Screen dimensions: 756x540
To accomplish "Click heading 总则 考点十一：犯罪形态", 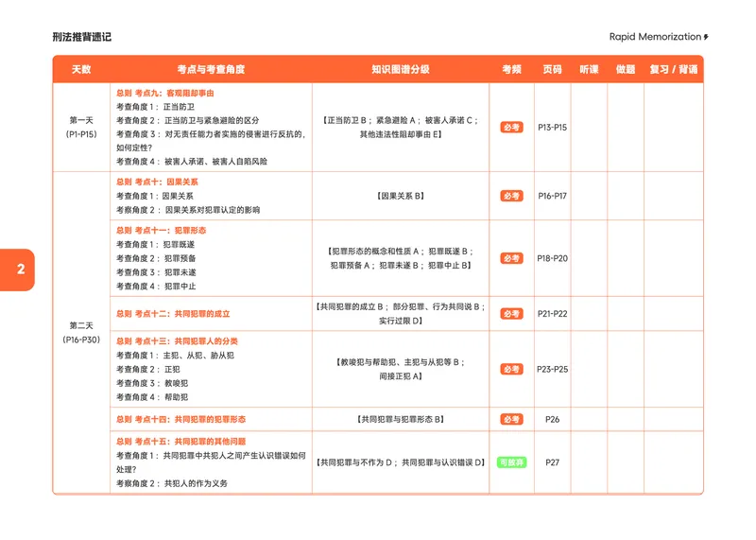I will pos(161,230).
